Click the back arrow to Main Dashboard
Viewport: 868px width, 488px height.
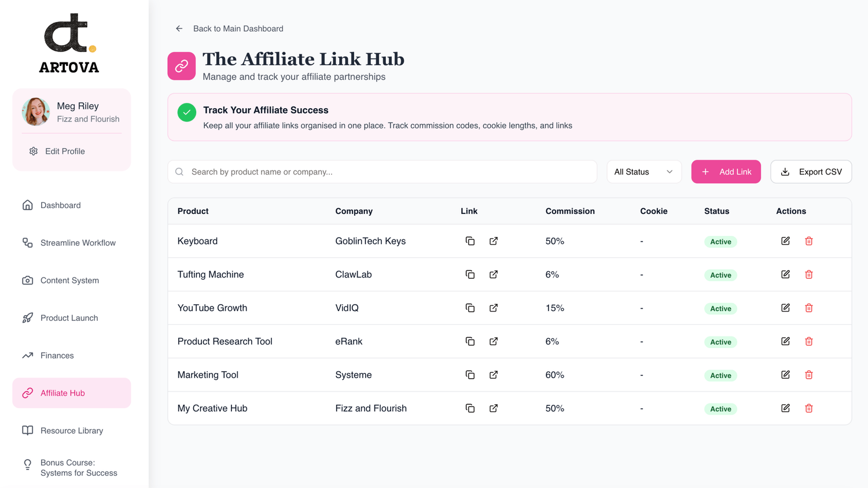pos(179,28)
